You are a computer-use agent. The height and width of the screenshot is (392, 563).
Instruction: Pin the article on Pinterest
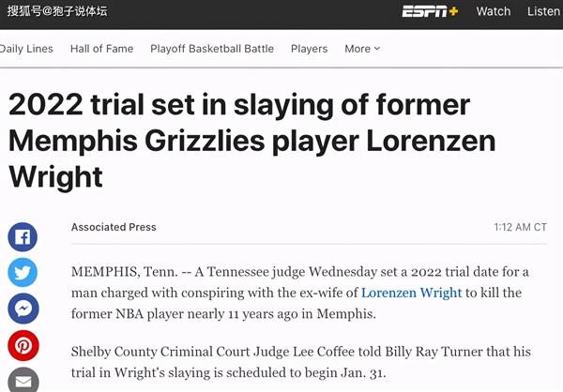[x=23, y=345]
